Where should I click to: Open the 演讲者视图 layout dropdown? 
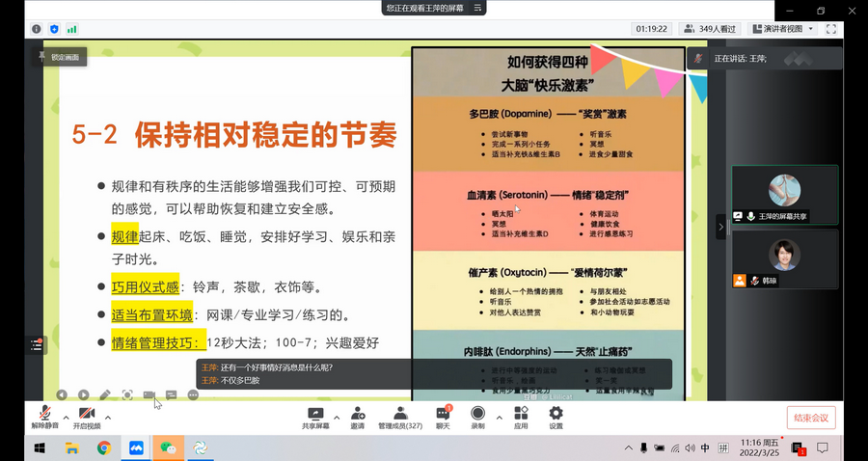(x=783, y=29)
